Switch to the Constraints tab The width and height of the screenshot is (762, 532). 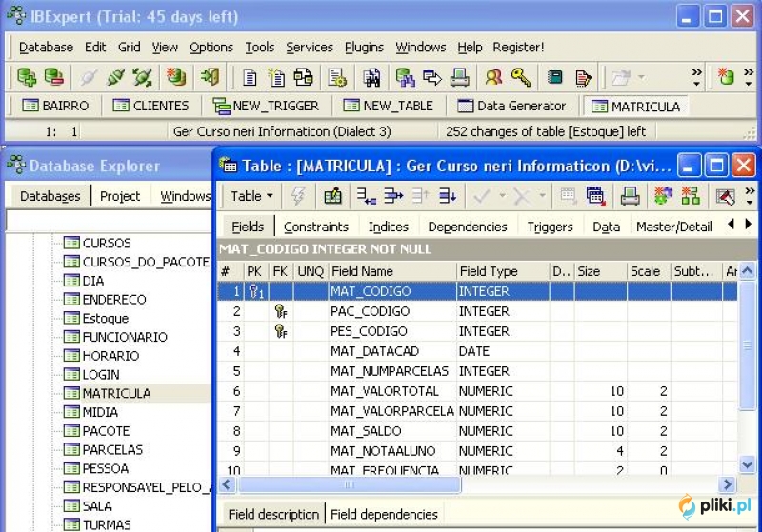(x=316, y=227)
